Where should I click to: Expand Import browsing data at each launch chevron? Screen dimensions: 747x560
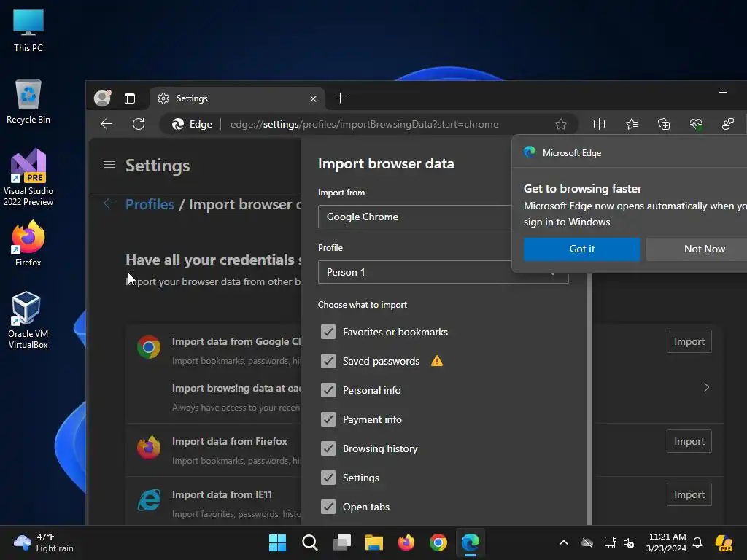pyautogui.click(x=706, y=388)
